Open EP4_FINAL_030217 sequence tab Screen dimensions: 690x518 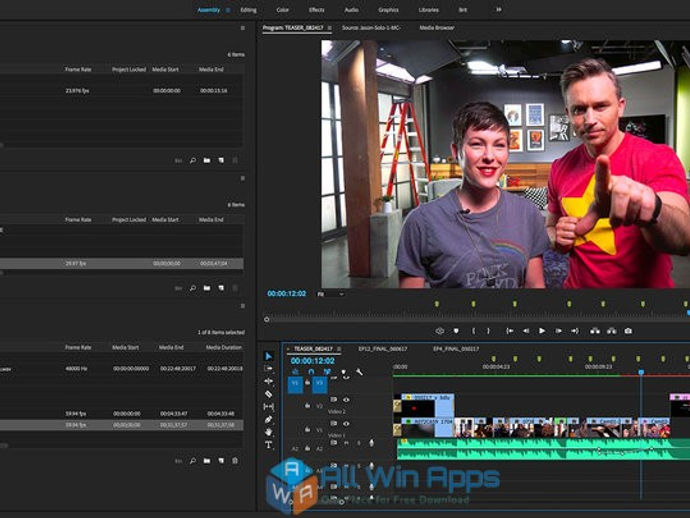point(456,349)
